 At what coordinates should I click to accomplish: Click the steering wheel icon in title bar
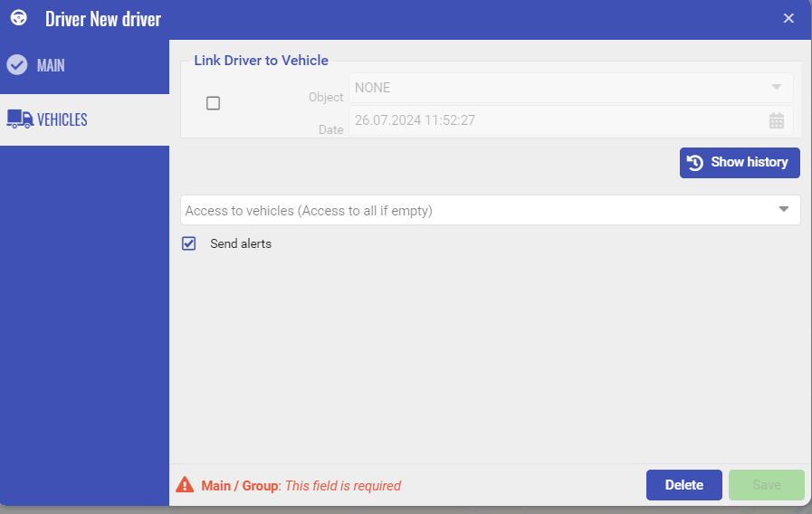[x=19, y=18]
